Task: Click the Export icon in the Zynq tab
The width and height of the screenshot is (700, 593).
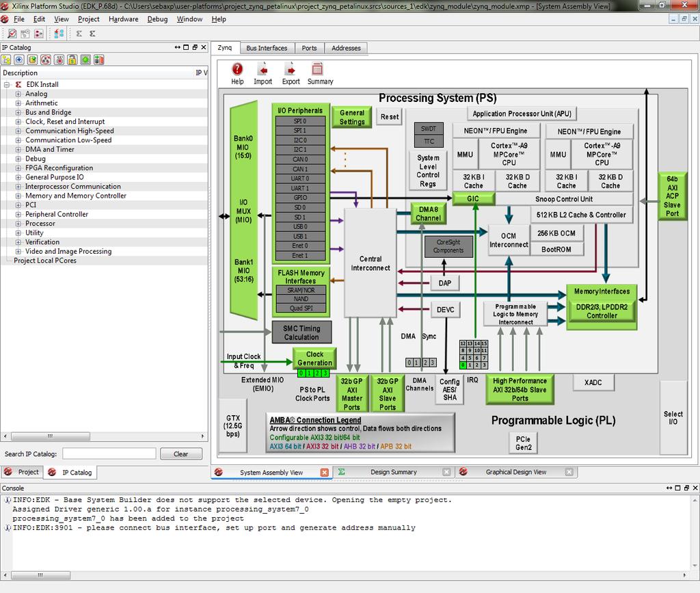Action: point(291,74)
